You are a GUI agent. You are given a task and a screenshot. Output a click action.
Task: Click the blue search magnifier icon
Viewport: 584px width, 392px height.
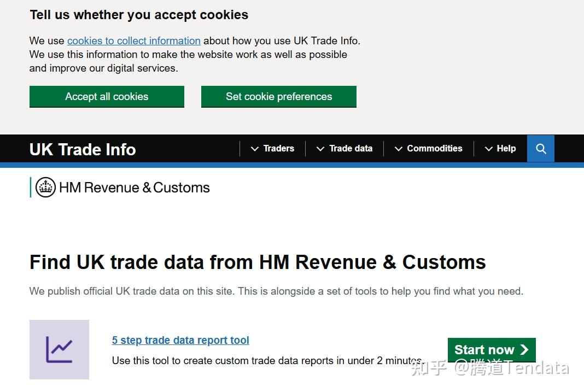541,149
